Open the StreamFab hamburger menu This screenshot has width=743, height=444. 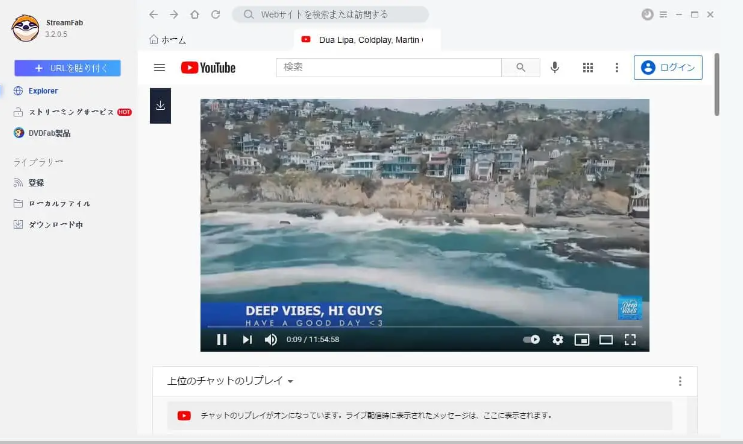coord(663,15)
